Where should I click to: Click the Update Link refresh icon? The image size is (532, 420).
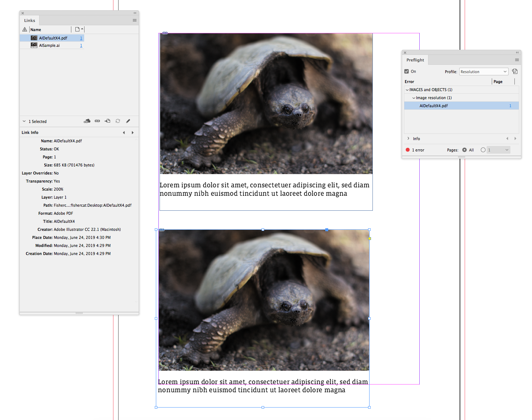[118, 121]
